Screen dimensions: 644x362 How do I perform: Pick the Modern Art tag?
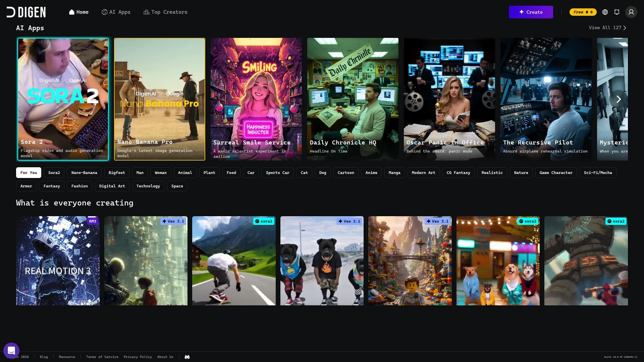point(424,173)
